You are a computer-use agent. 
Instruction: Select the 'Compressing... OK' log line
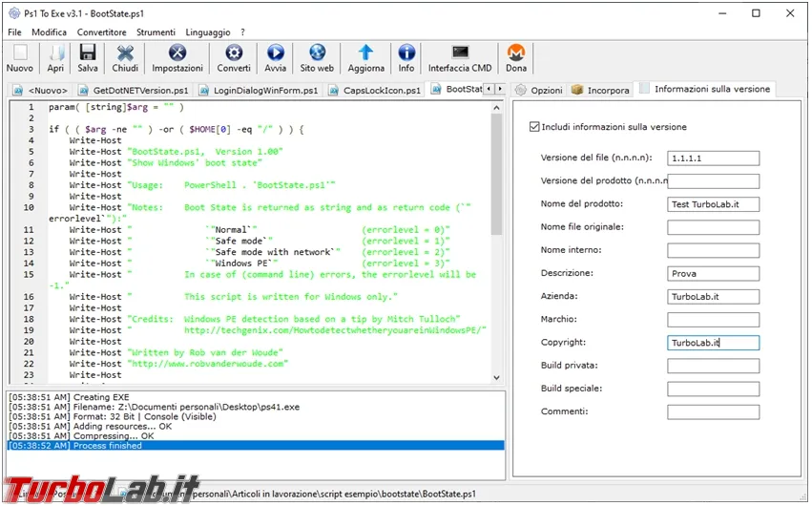click(256, 436)
